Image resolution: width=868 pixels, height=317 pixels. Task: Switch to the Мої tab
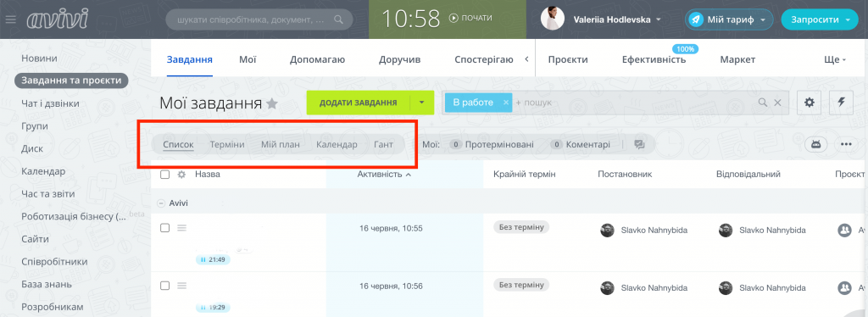click(x=248, y=59)
